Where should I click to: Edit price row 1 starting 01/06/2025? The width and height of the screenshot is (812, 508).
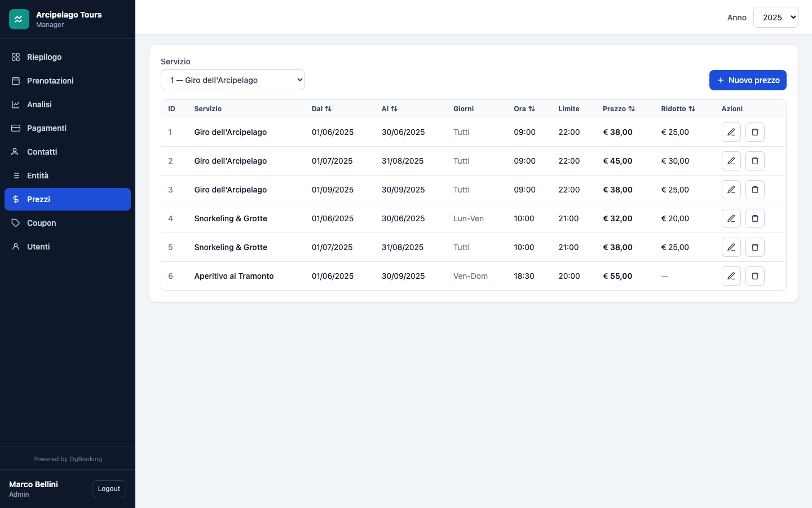tap(731, 132)
